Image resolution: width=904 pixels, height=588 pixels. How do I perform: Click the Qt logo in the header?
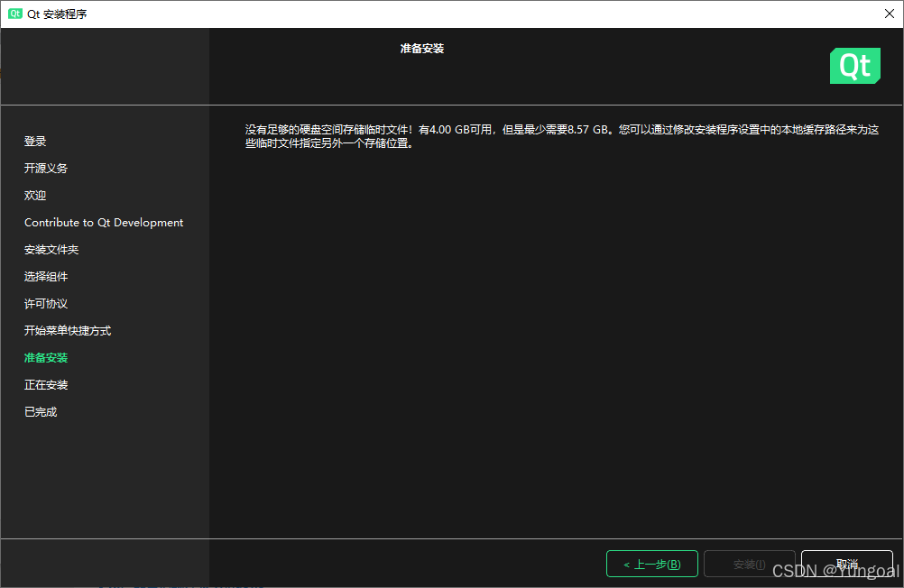855,66
